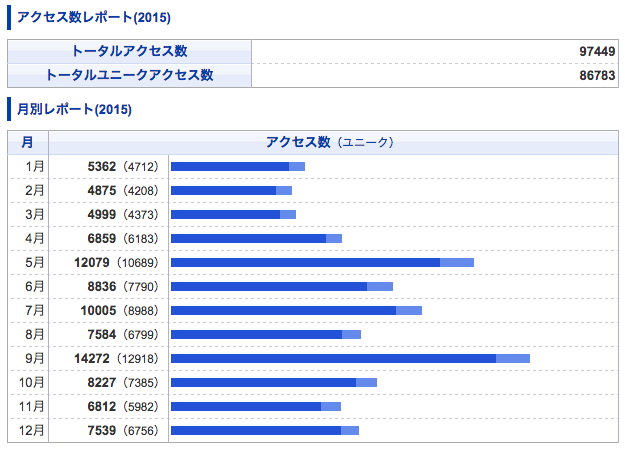Select total access value 97449
The image size is (625, 449).
597,51
